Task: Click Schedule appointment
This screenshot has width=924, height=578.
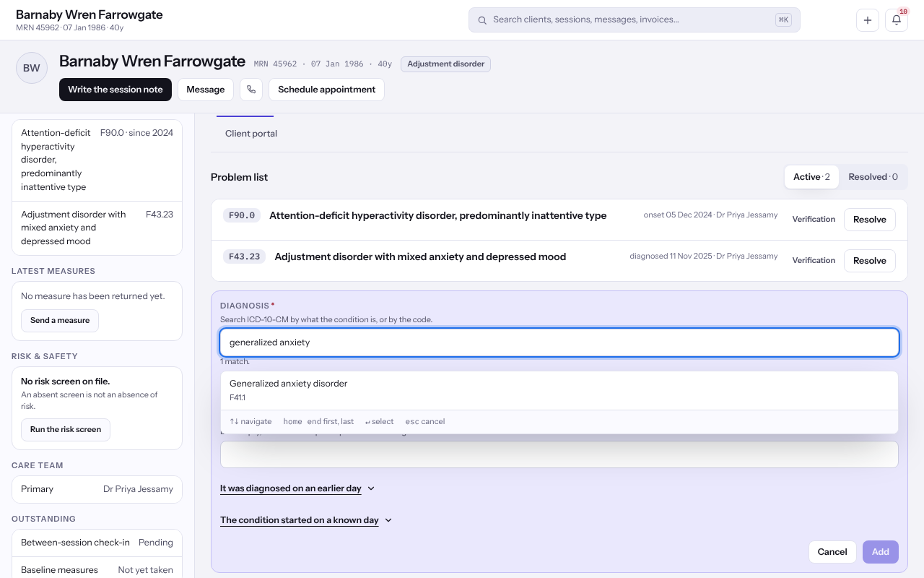Action: 326,90
